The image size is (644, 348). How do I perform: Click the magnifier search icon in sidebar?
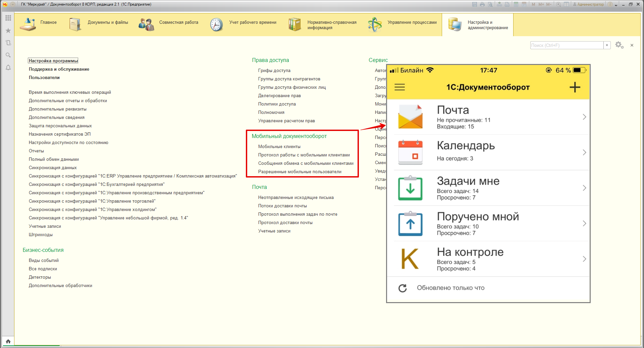tap(8, 55)
